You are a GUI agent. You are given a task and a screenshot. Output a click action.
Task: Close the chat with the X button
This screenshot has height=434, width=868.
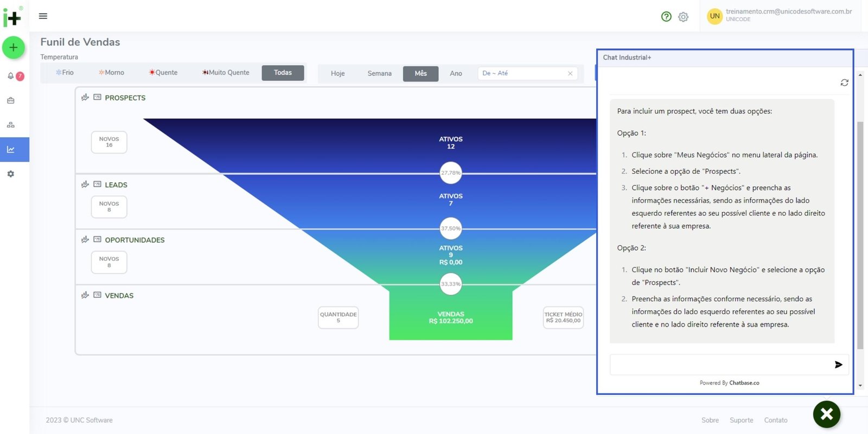[x=826, y=414]
